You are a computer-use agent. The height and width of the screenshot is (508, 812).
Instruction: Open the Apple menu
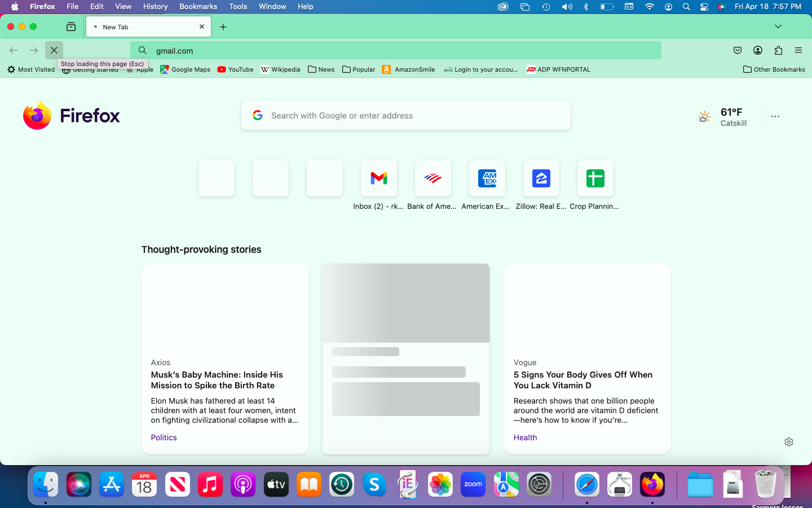[15, 6]
